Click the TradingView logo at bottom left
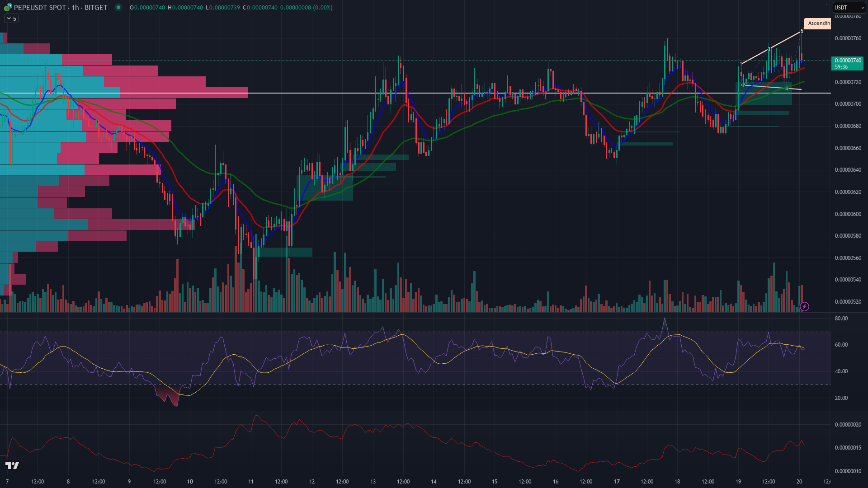The width and height of the screenshot is (868, 488). pyautogui.click(x=12, y=465)
